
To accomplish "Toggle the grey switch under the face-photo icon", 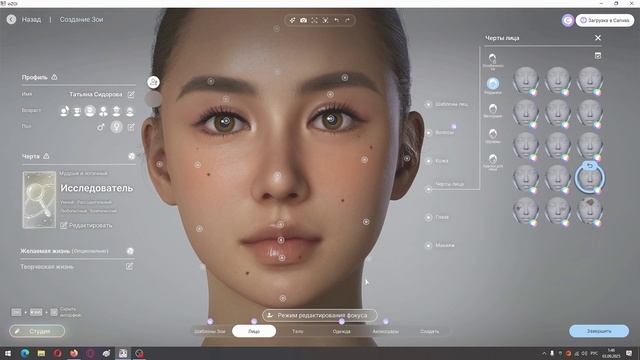I will point(153,99).
